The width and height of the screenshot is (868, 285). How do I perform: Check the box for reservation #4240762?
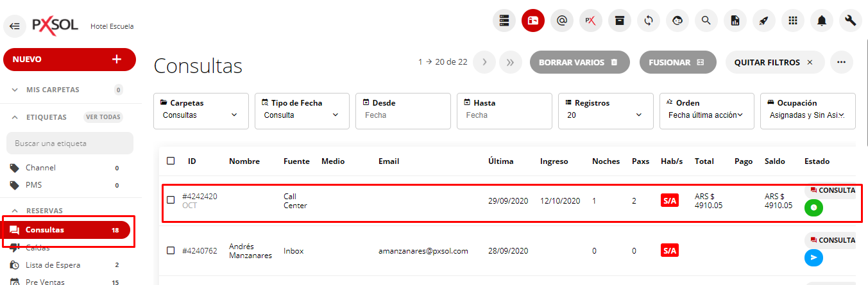[171, 250]
